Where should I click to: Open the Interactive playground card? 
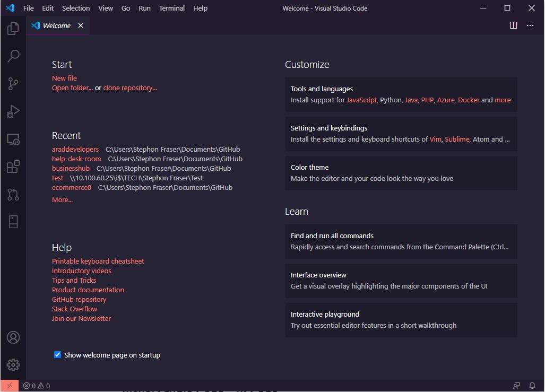tap(401, 320)
